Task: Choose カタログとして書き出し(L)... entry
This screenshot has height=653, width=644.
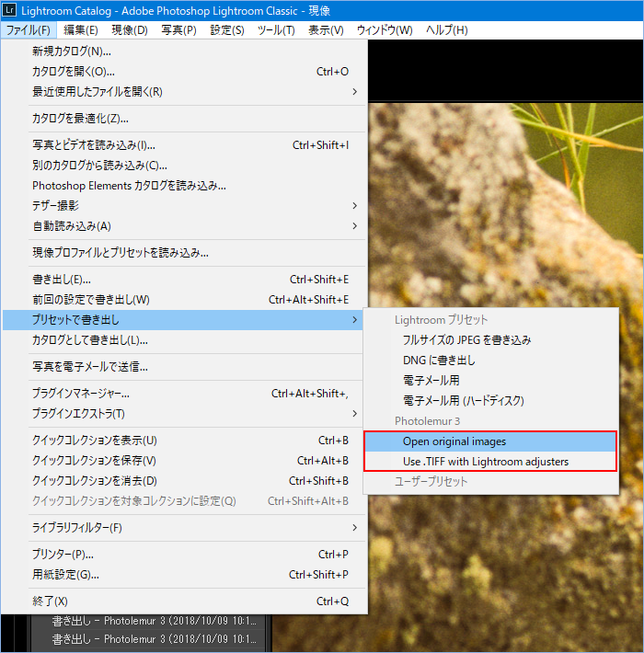Action: click(184, 340)
